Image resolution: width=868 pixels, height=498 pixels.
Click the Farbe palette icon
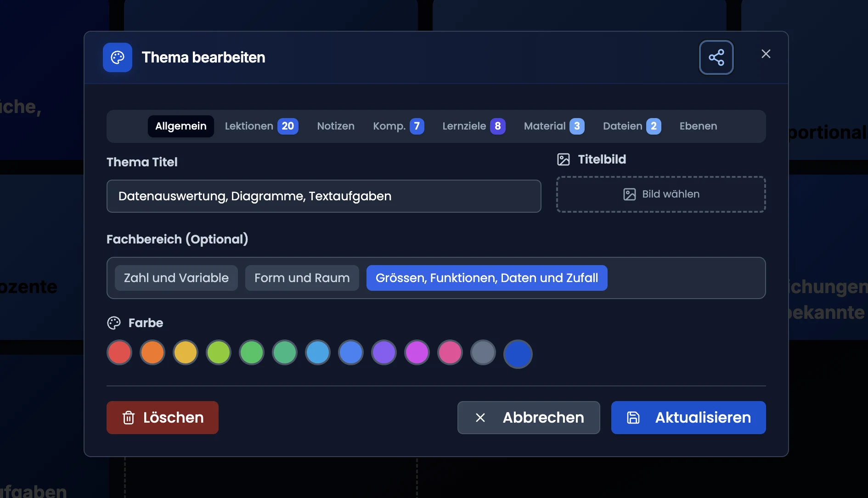click(x=114, y=323)
